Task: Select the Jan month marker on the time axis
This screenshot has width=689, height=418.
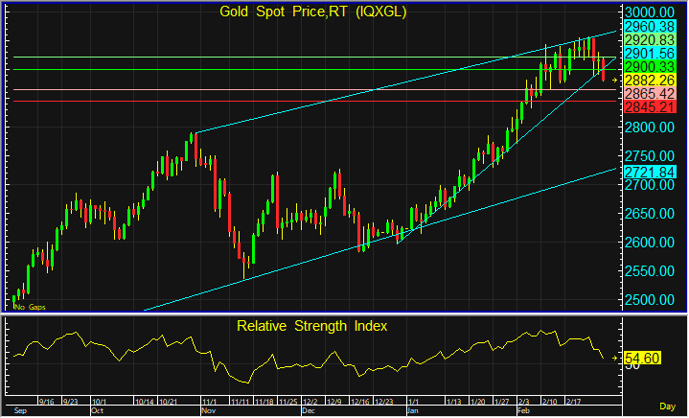Action: [412, 410]
